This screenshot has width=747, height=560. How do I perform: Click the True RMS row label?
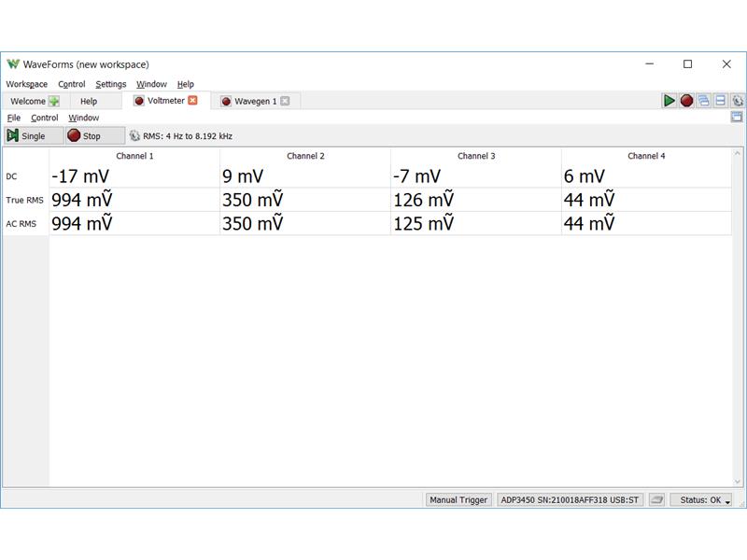coord(25,200)
